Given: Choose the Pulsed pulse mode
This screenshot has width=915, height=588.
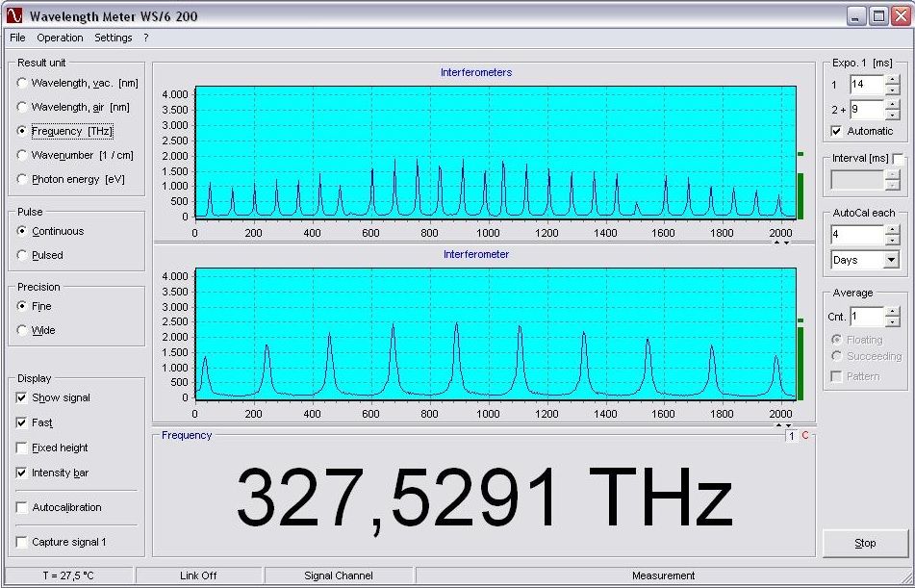Looking at the screenshot, I should [x=40, y=255].
